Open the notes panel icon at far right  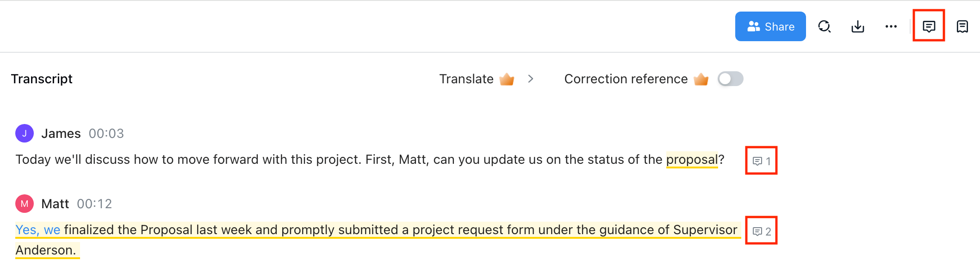coord(962,26)
